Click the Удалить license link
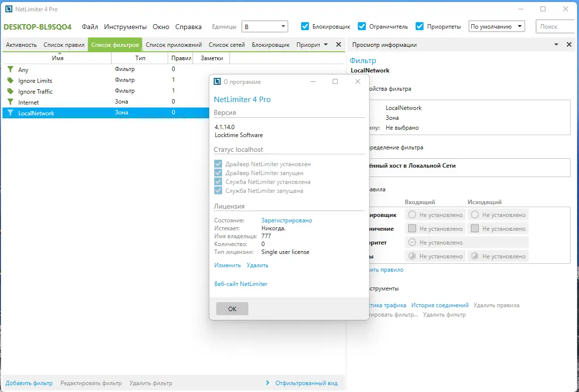The image size is (579, 392). tap(257, 265)
